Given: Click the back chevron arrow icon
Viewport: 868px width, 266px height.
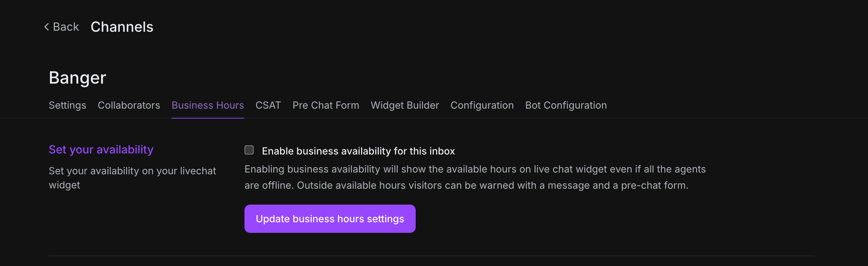Looking at the screenshot, I should pyautogui.click(x=46, y=27).
